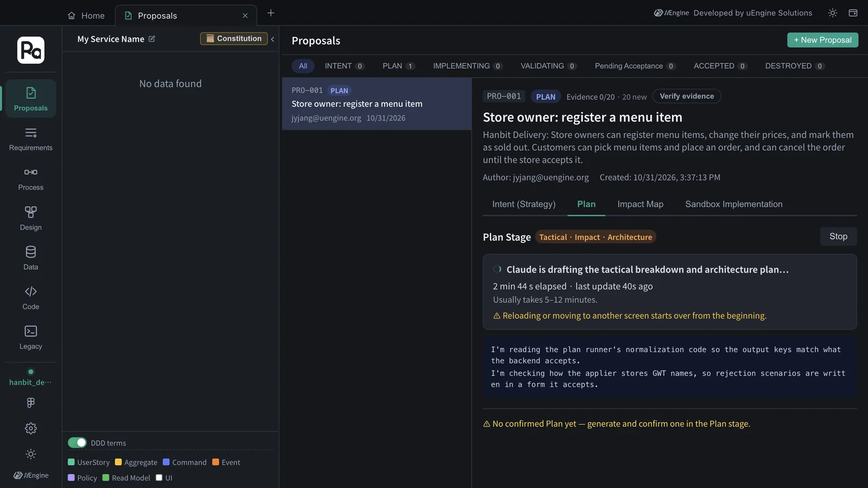This screenshot has width=868, height=488.
Task: Click the New Proposal button
Action: coord(822,40)
